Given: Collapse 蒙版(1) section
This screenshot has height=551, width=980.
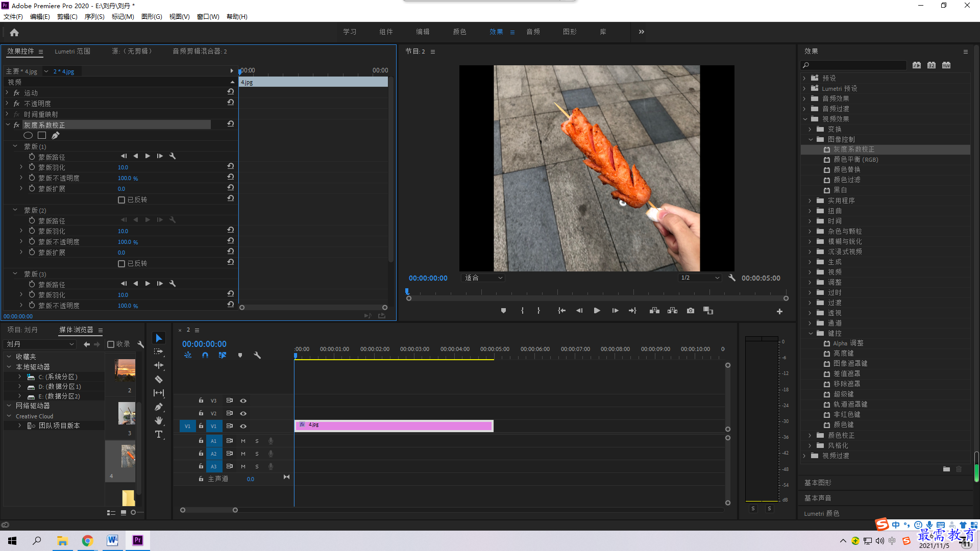Looking at the screenshot, I should pos(15,146).
